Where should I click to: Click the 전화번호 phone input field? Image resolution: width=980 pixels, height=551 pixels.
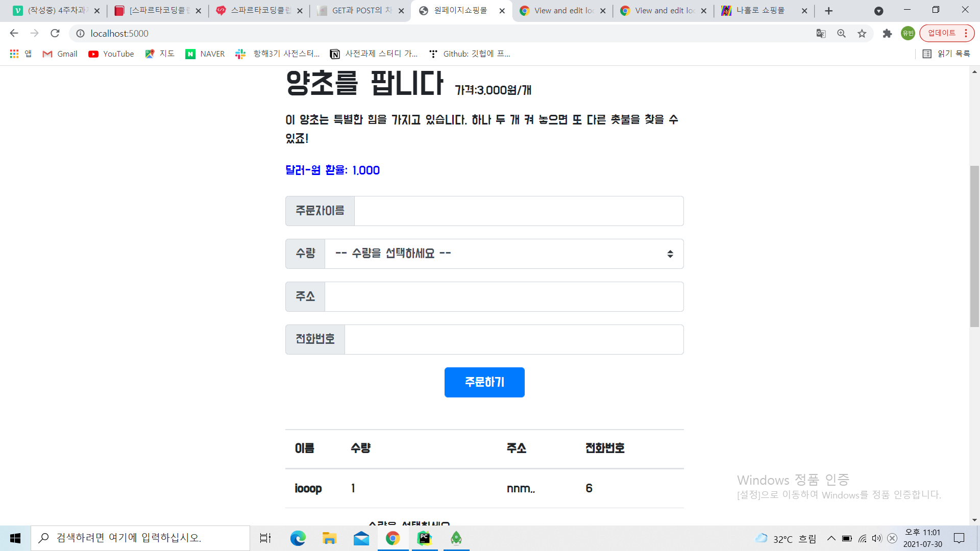click(x=513, y=339)
